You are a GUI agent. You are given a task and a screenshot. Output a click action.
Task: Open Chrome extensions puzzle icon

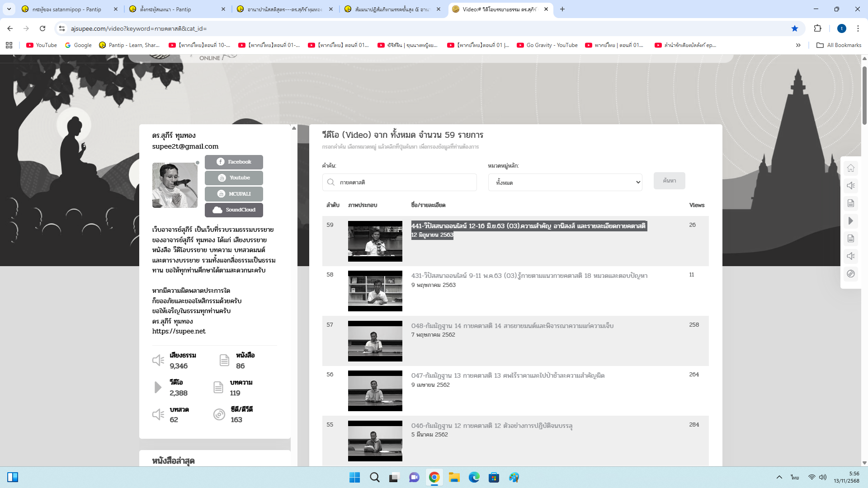[x=817, y=28]
